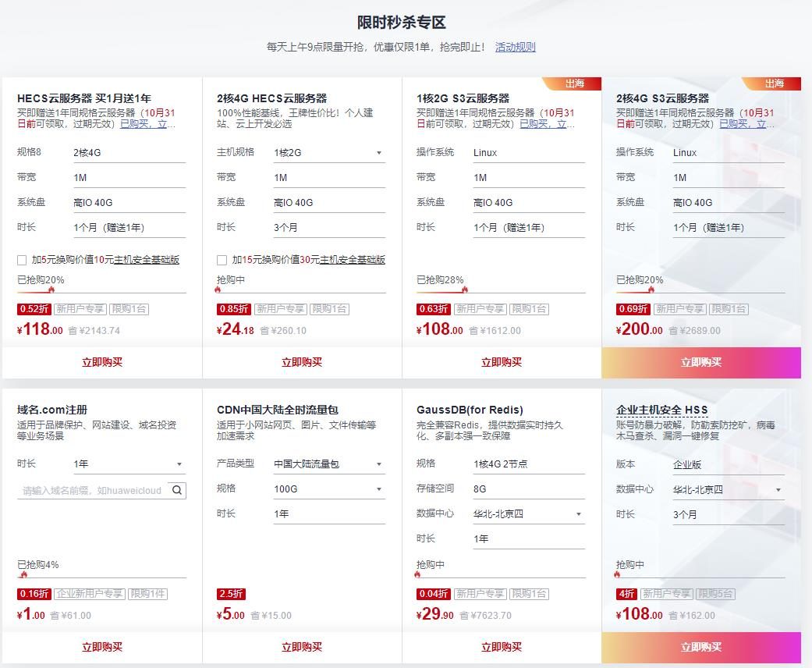
Task: Click the 限购1件 tag on domain card
Action: coord(147,594)
